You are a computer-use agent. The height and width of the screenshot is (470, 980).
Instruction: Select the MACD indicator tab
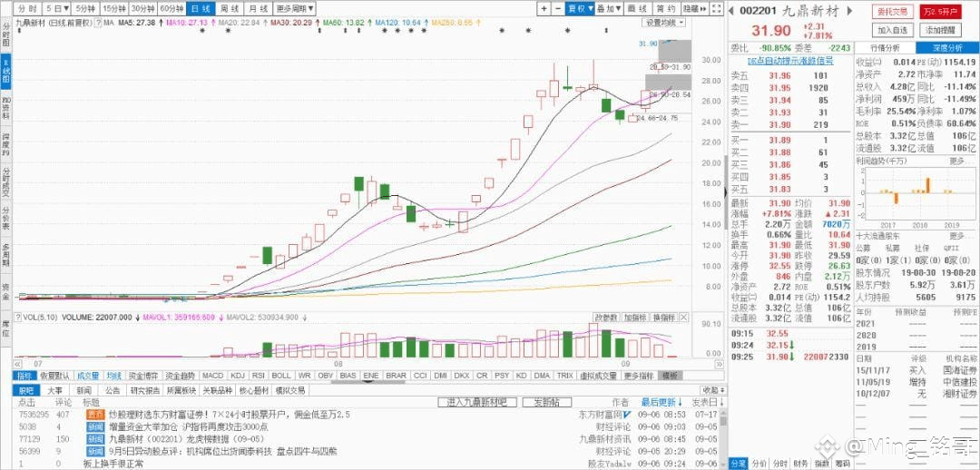click(x=212, y=376)
